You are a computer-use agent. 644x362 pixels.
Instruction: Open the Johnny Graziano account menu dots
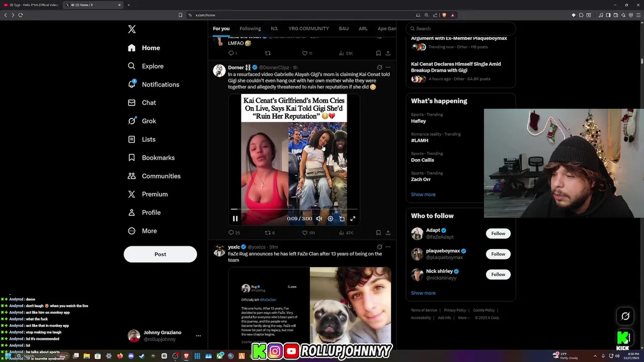(198, 336)
